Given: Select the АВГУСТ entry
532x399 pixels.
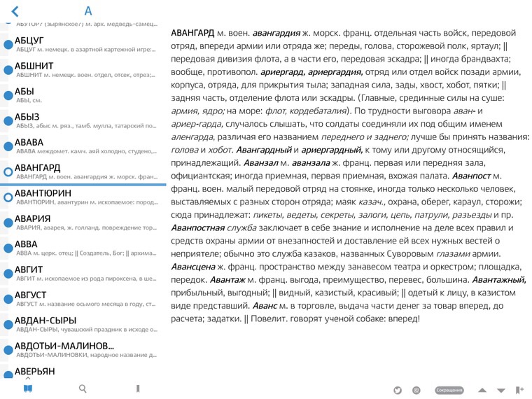Looking at the screenshot, I should [x=83, y=299].
